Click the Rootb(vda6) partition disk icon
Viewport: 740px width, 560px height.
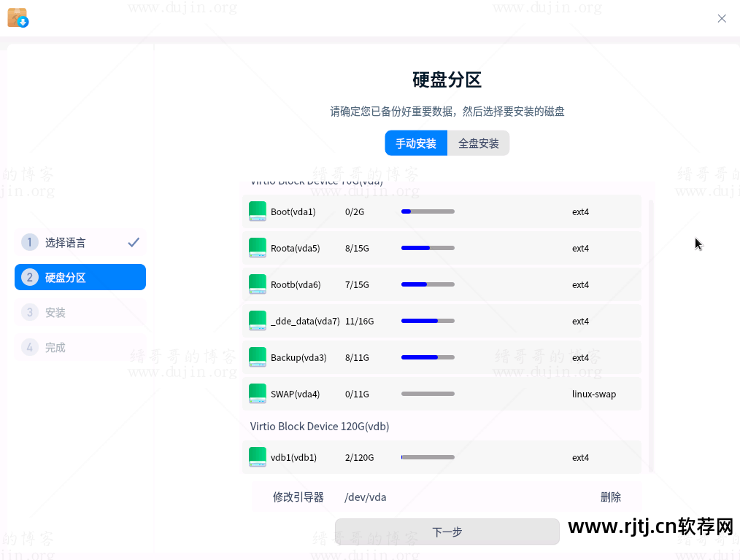point(258,284)
